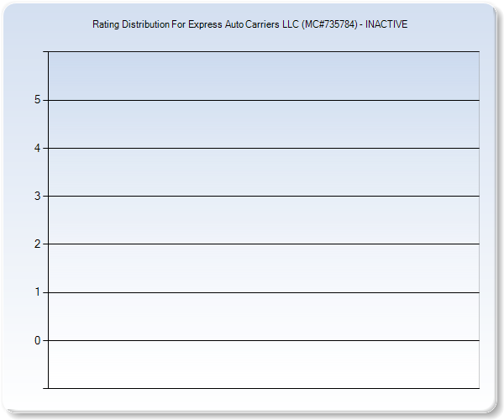
Task: Select the y-axis label 0
Action: coord(37,340)
